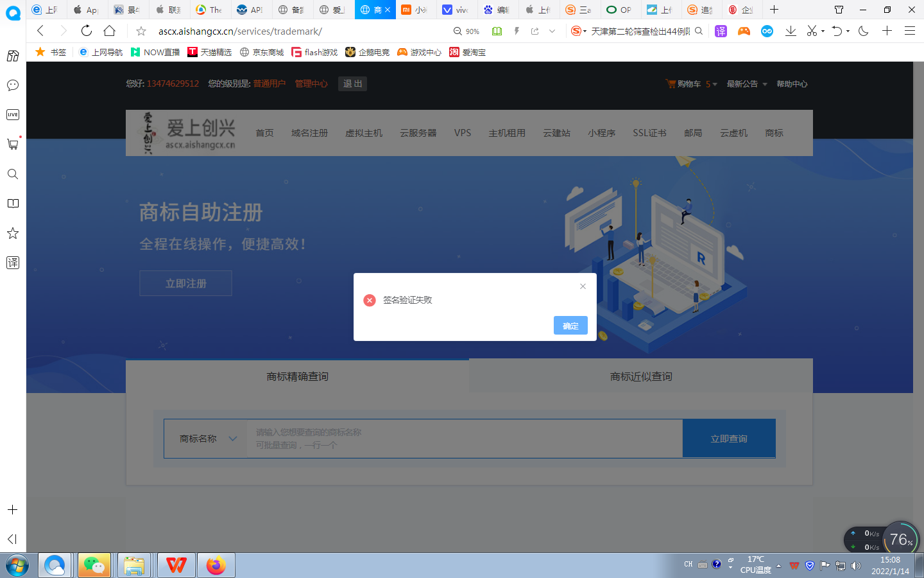Open the 购物车 cart dropdown
Image resolution: width=924 pixels, height=578 pixels.
pyautogui.click(x=691, y=83)
